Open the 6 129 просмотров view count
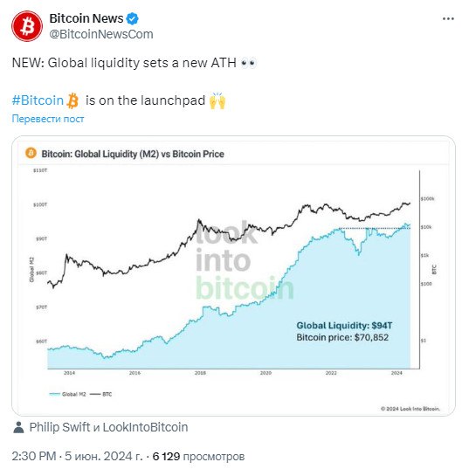The height and width of the screenshot is (476, 469). click(198, 456)
